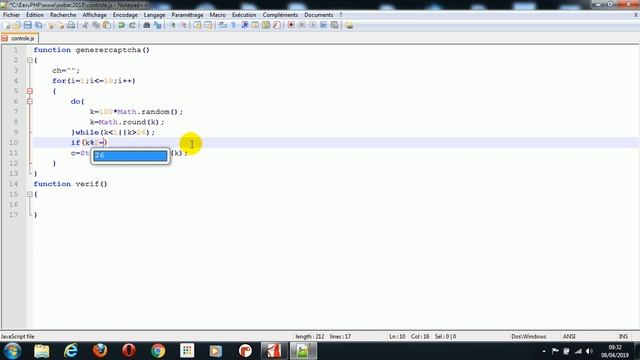The width and height of the screenshot is (640, 360).
Task: Launch Firefox from the taskbar
Action: [x=100, y=351]
